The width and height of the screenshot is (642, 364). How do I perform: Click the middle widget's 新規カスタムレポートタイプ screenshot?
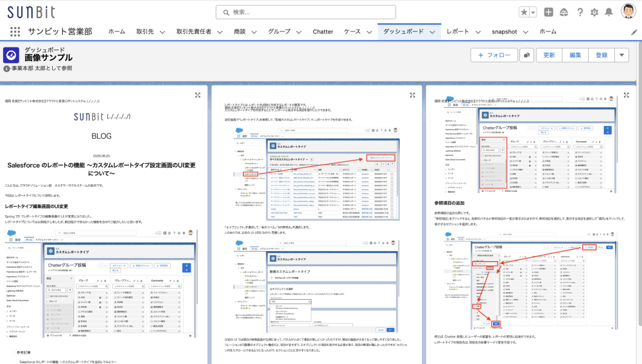coord(317,286)
